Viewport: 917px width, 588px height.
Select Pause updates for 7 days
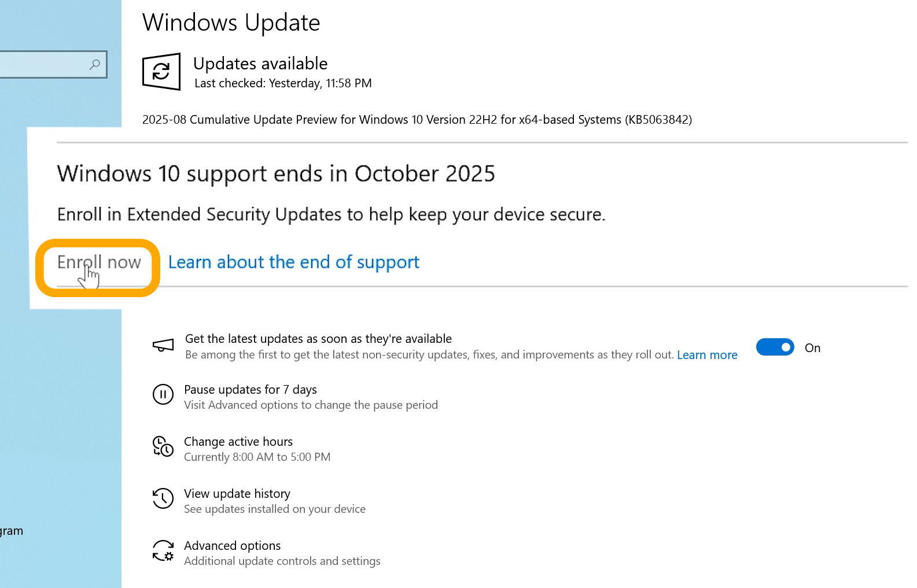[250, 390]
